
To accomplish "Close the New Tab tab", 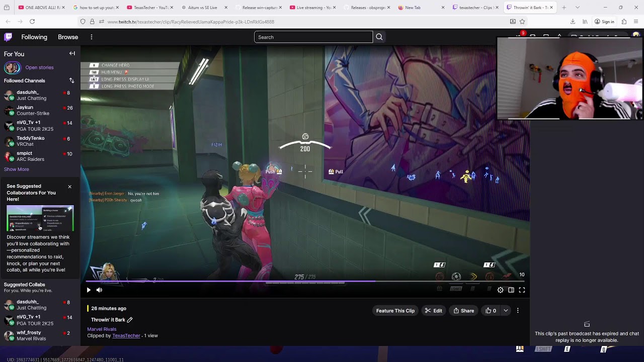I will (443, 8).
